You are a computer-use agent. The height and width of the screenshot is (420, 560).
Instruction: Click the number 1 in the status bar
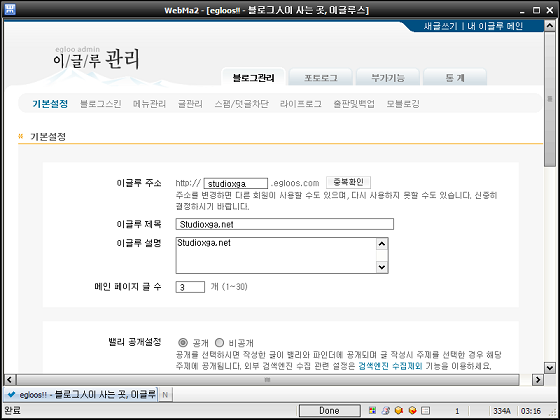click(x=457, y=411)
